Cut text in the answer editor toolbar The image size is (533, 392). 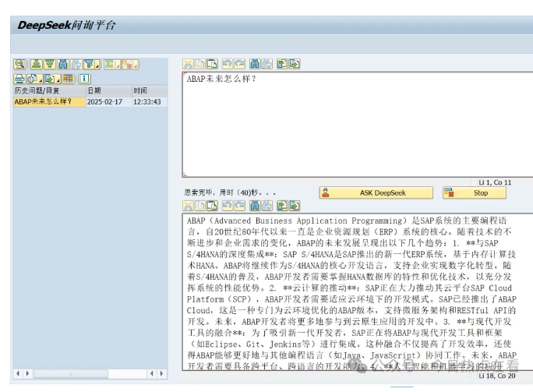pyautogui.click(x=188, y=206)
